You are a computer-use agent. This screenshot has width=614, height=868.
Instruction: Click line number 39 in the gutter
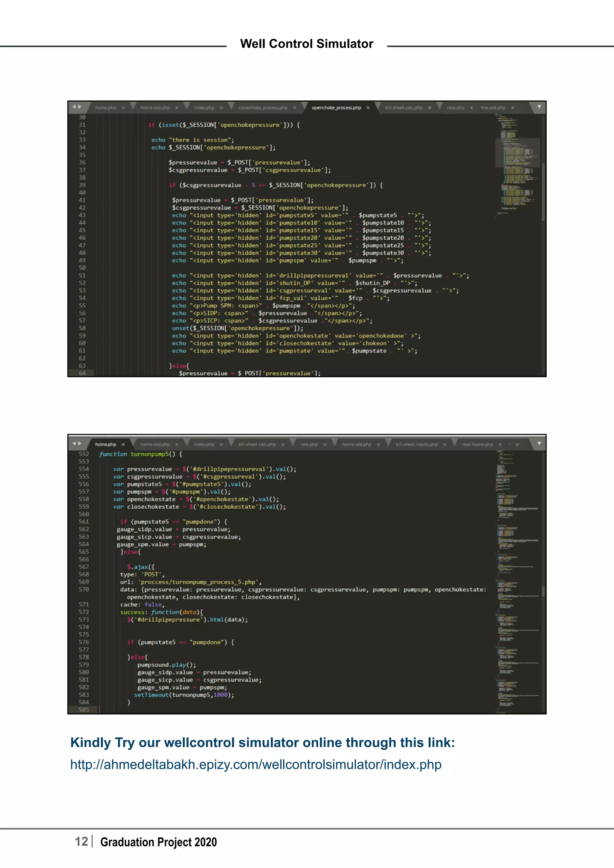click(x=82, y=185)
